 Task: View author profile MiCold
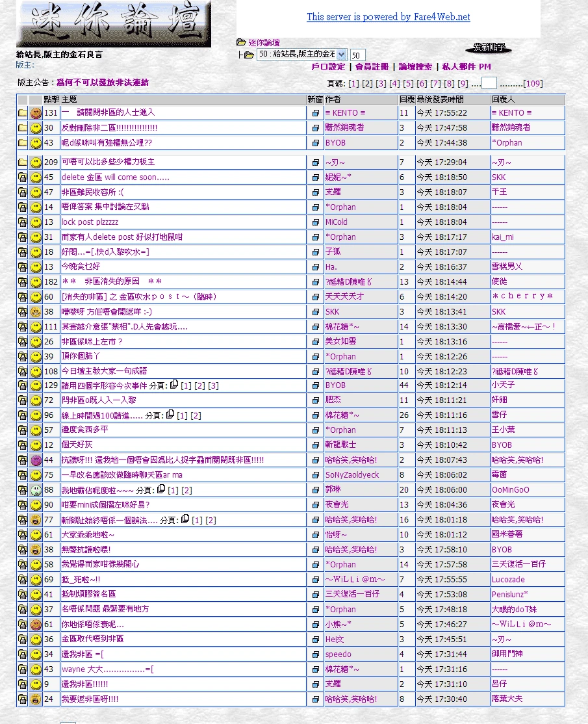[x=336, y=222]
